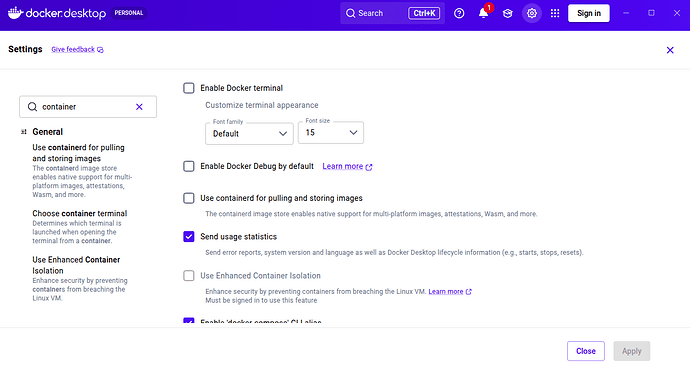
Task: Click external link icon next to Isolation Learn more
Action: coord(469,291)
